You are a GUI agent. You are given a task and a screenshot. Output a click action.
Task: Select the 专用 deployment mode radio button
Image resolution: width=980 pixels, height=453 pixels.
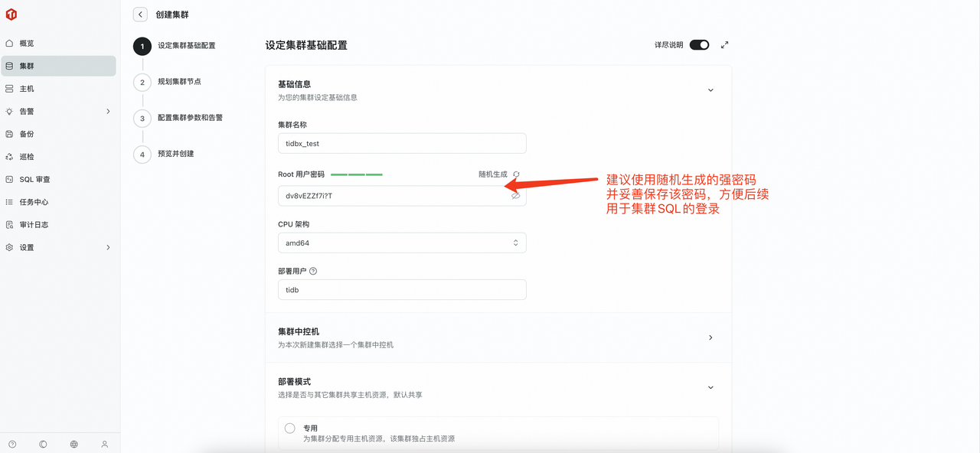pos(290,428)
